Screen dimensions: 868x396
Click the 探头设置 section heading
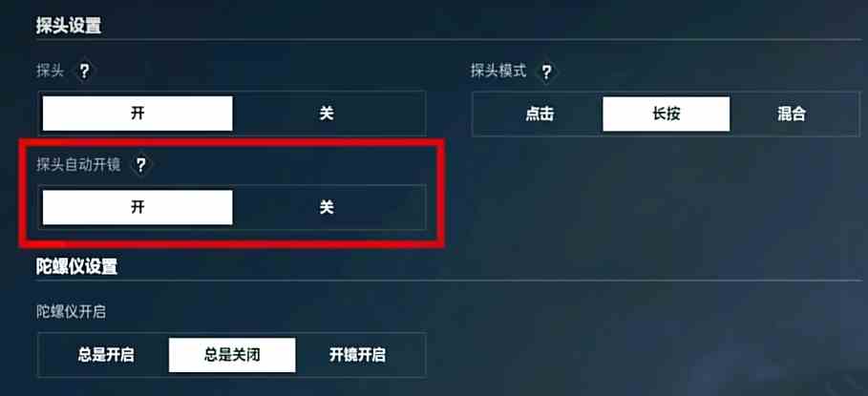tap(69, 26)
